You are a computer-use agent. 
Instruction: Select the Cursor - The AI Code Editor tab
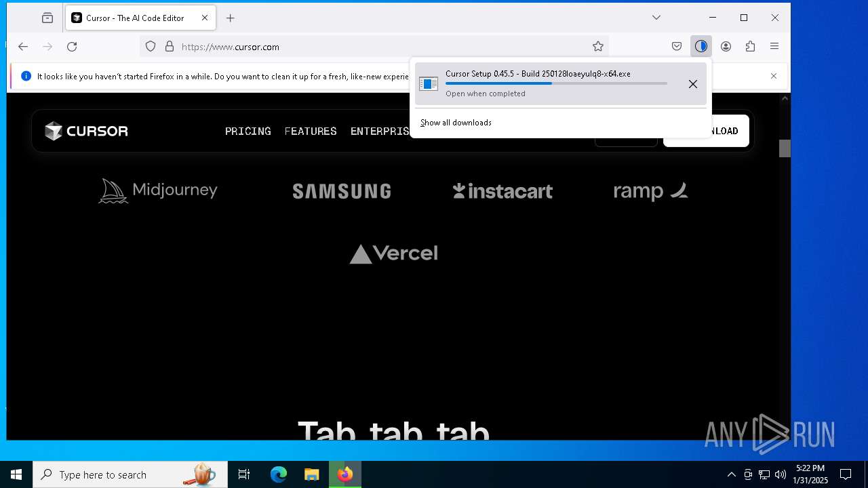140,18
